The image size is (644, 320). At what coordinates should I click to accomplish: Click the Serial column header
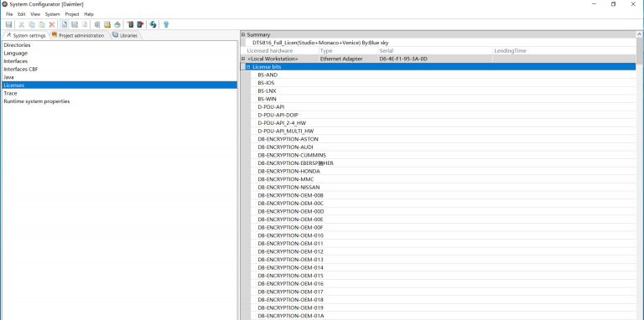pyautogui.click(x=435, y=51)
